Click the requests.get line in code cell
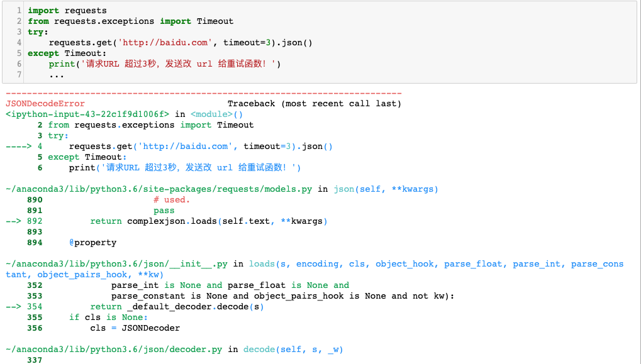Viewport: 641px width, 364px height. tap(181, 43)
